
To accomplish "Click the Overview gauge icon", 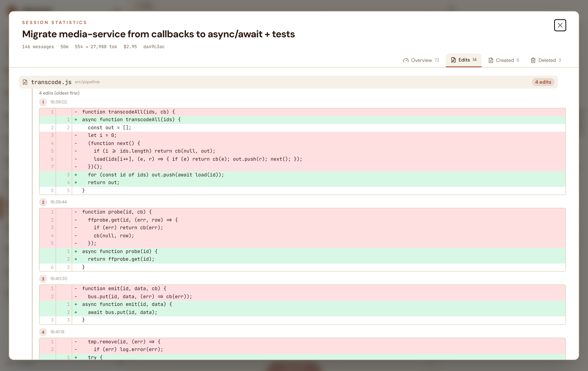I will pos(406,60).
